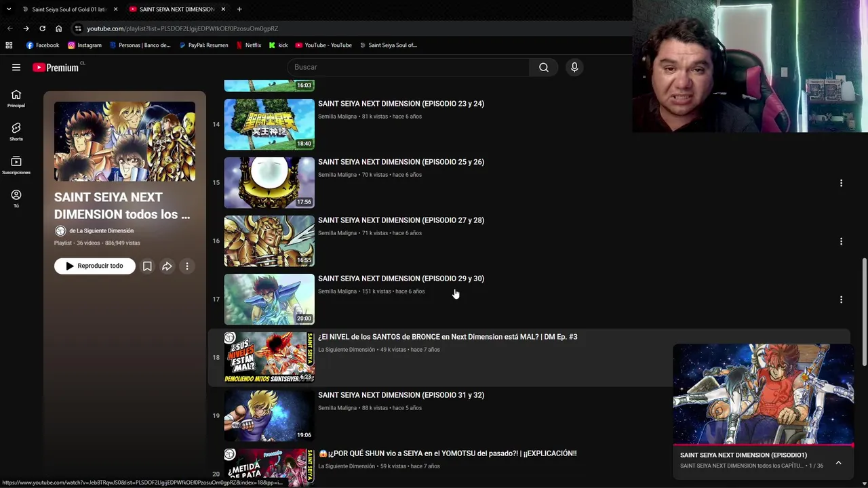Expand the miniplayer playlist chevron
868x488 pixels.
[838, 463]
